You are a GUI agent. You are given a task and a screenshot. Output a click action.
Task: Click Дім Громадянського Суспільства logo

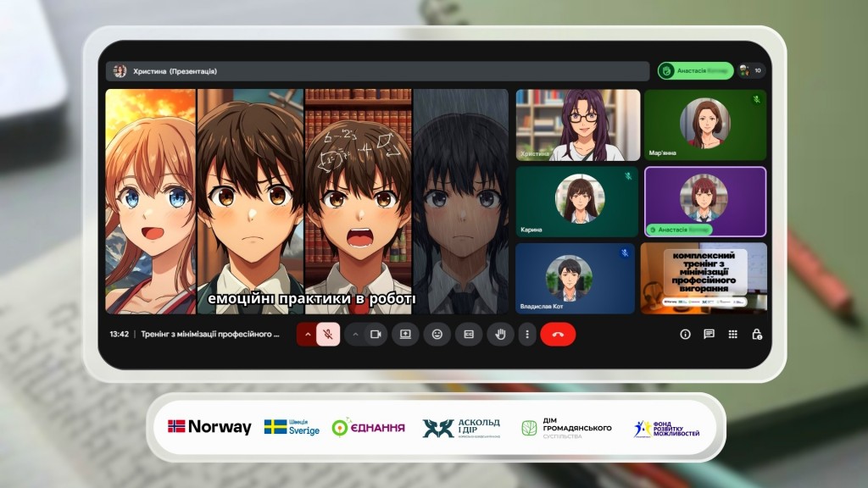pos(566,428)
